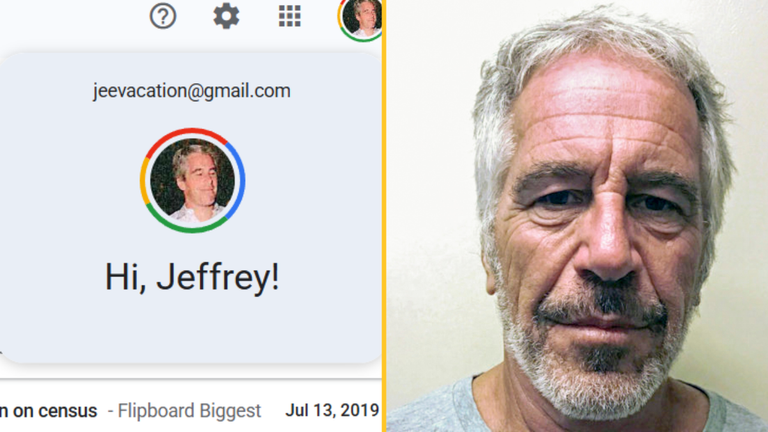
Task: Click the horizontal line above the email row
Action: 191,379
